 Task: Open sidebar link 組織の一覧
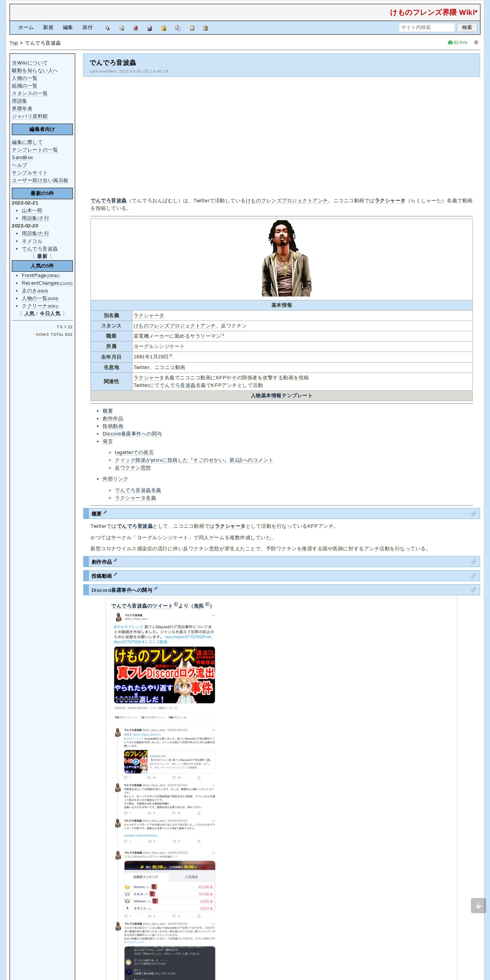coord(24,86)
